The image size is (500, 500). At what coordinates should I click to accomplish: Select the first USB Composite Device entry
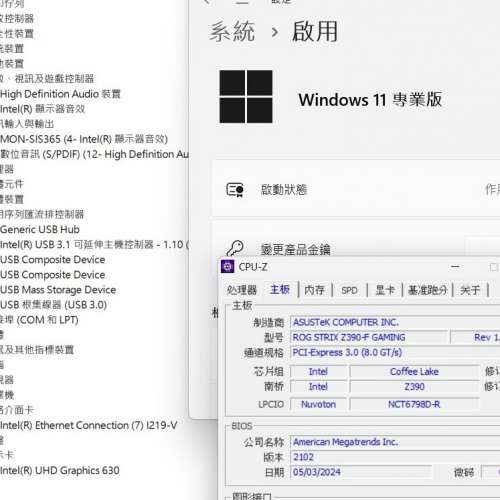point(53,259)
